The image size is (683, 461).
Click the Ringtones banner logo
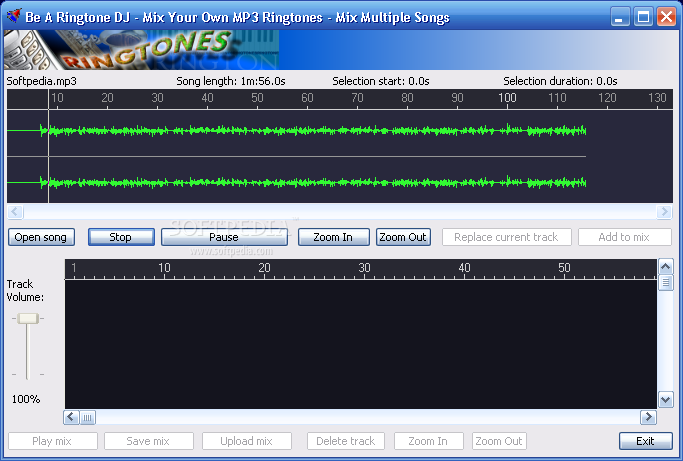(x=141, y=50)
